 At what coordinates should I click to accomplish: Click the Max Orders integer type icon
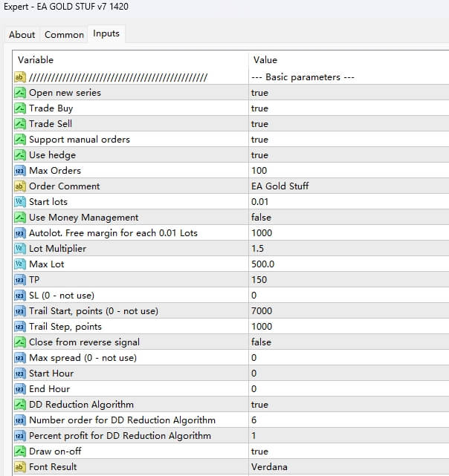pos(20,171)
